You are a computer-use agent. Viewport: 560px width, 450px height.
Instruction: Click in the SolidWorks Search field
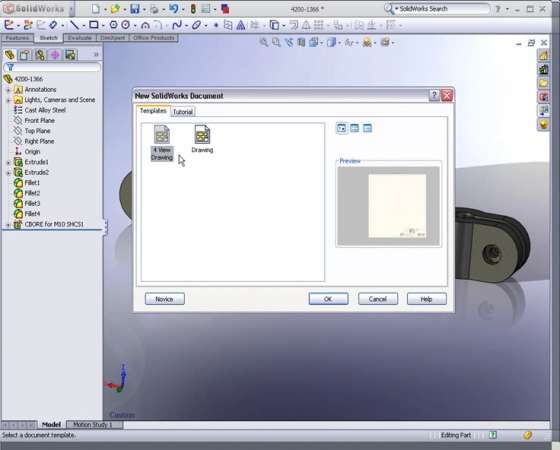(444, 9)
